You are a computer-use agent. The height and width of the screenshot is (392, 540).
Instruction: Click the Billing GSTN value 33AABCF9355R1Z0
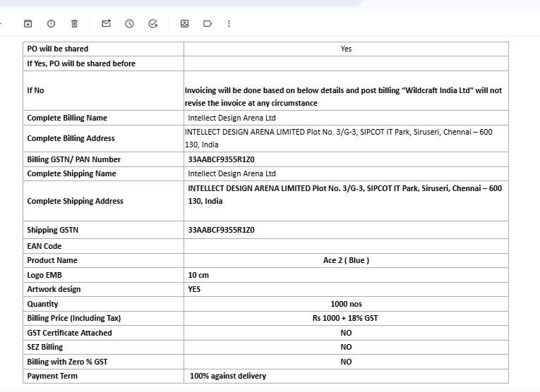222,159
